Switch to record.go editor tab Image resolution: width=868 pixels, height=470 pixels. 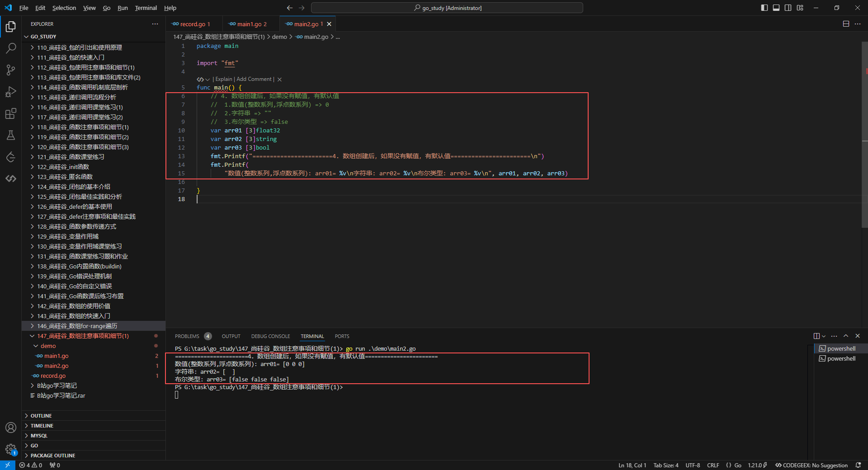point(194,24)
